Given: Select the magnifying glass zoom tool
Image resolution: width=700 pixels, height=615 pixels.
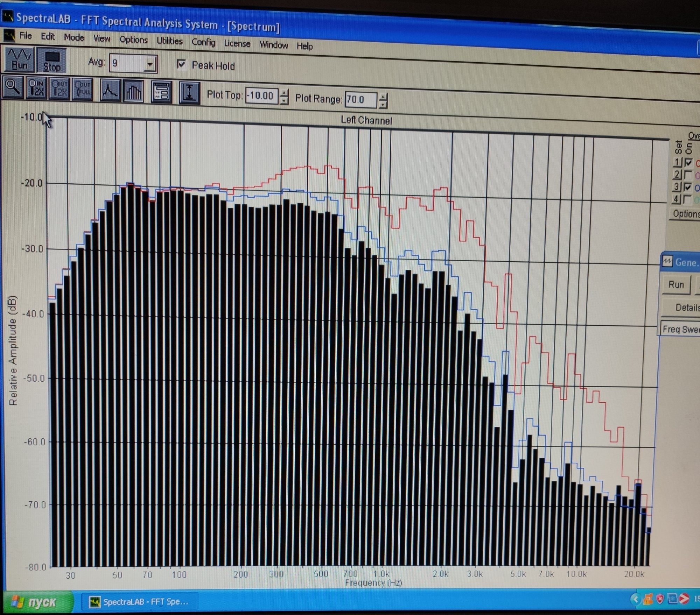Looking at the screenshot, I should click(x=13, y=87).
